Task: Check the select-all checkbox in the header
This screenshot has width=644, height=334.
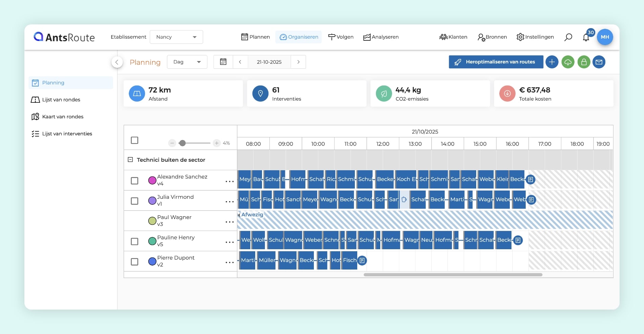Action: tap(135, 140)
